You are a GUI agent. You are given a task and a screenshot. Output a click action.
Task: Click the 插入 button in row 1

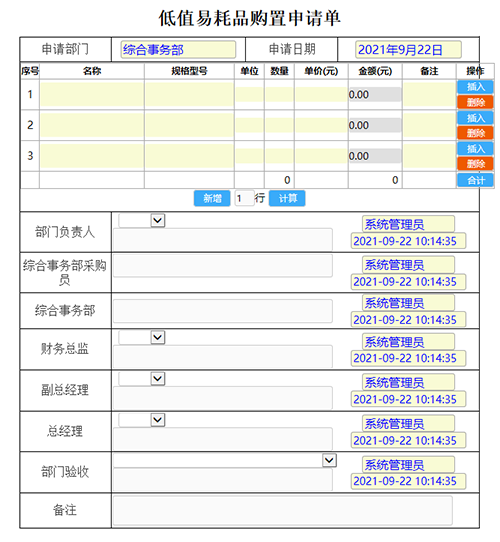pos(475,87)
